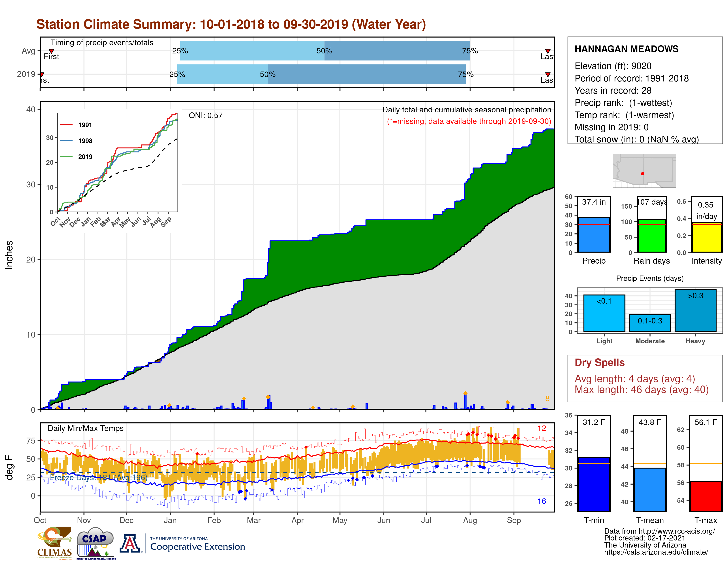Click 'Avg length: 4 days (avg: 4)'
Image resolution: width=728 pixels, height=563 pixels.
(635, 379)
